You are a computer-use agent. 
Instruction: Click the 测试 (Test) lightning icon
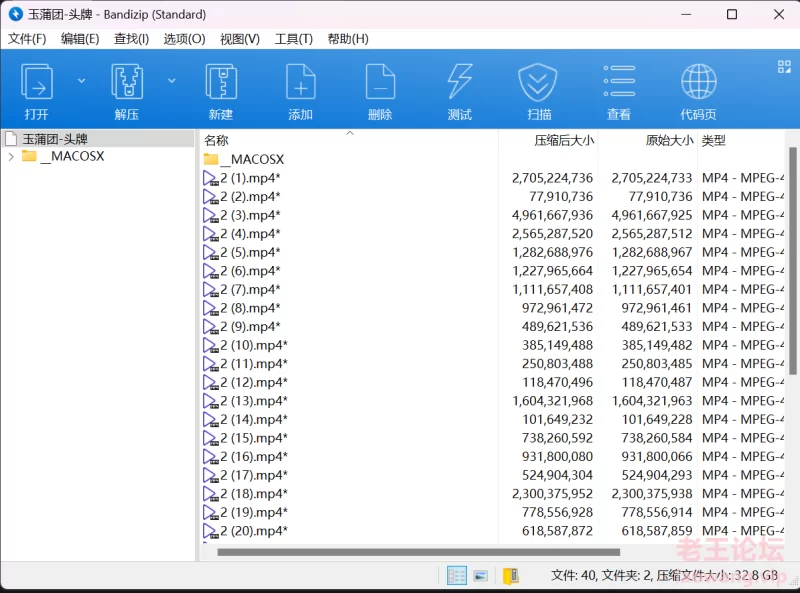coord(460,82)
